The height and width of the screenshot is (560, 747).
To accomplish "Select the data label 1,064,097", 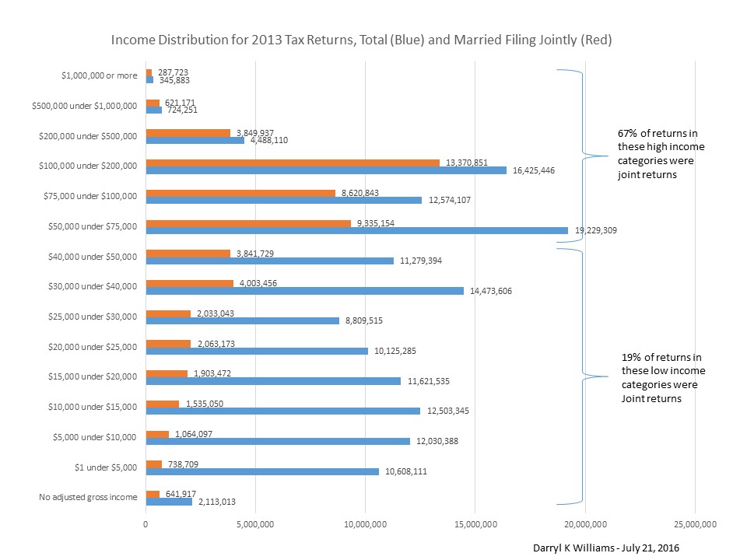I will click(194, 434).
